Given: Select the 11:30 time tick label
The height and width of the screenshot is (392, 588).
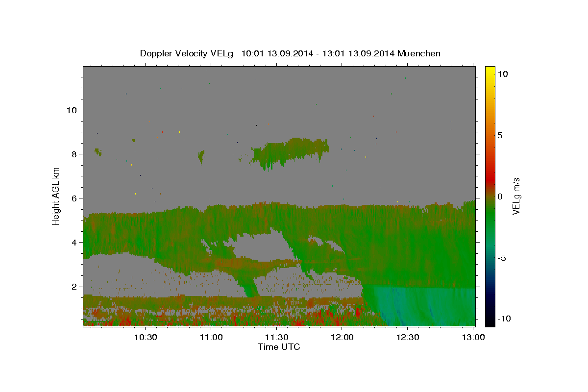Looking at the screenshot, I should (x=276, y=337).
